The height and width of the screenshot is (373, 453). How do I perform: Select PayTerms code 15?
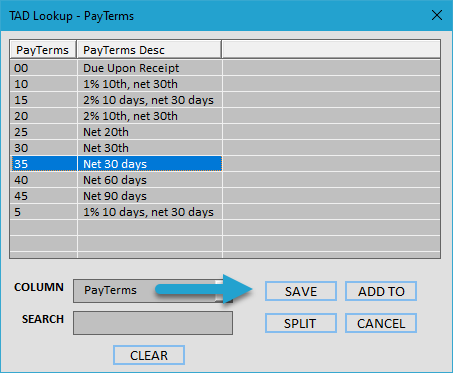[44, 100]
